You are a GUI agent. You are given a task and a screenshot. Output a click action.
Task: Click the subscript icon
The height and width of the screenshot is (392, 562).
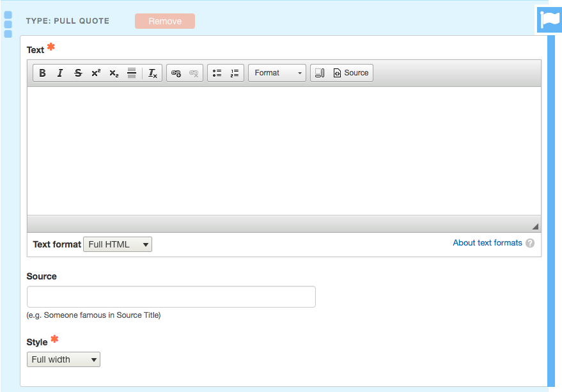click(x=114, y=73)
